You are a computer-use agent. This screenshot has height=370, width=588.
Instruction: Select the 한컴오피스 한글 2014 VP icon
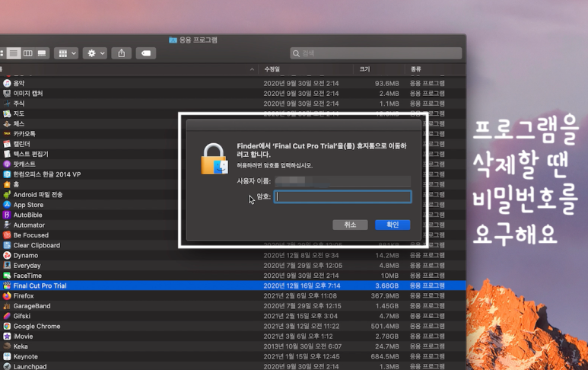tap(7, 174)
